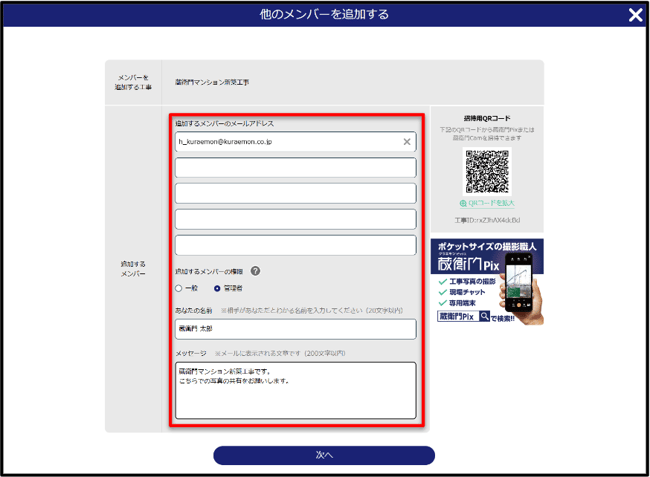Click the magnifier icon beside QRコードを拡大
This screenshot has width=650, height=477.
tap(462, 203)
